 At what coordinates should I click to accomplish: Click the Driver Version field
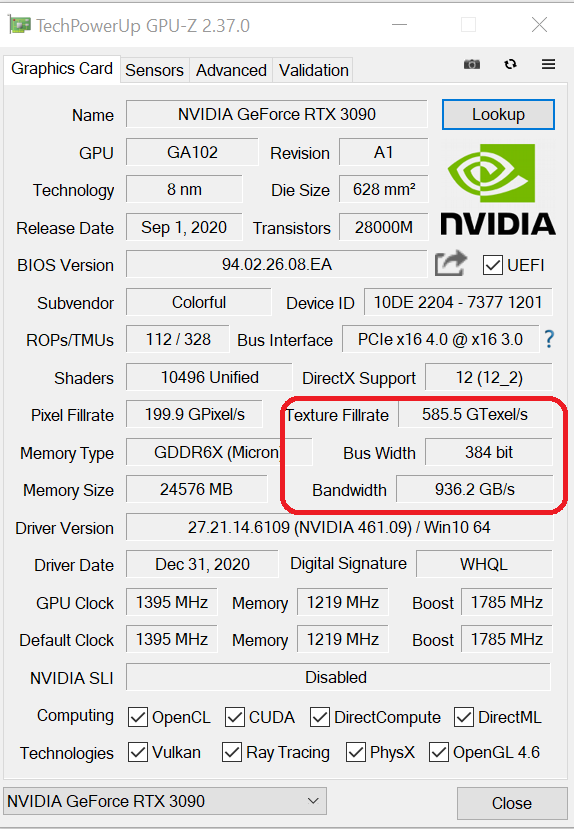point(339,527)
